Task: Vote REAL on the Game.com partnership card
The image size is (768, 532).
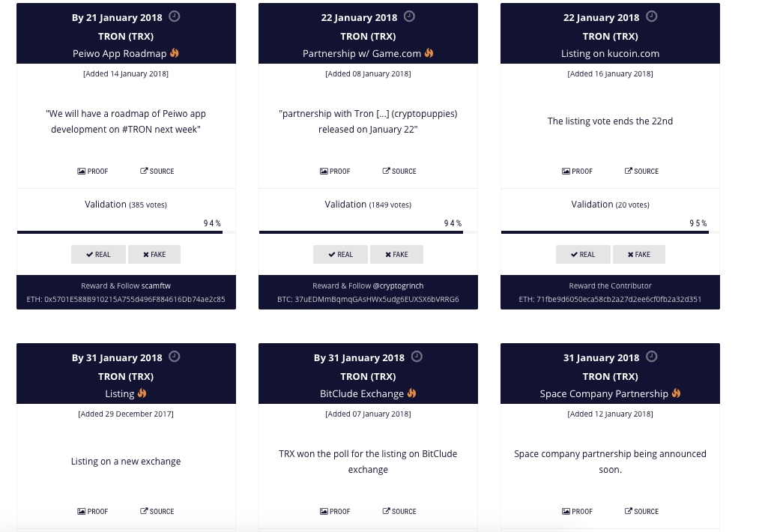Action: coord(340,254)
